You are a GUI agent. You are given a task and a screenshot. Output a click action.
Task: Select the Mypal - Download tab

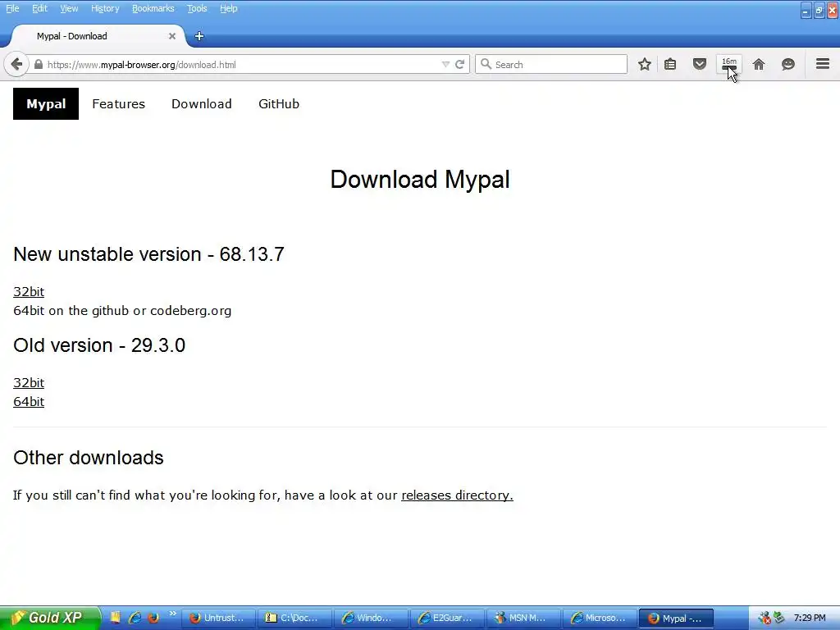point(97,36)
